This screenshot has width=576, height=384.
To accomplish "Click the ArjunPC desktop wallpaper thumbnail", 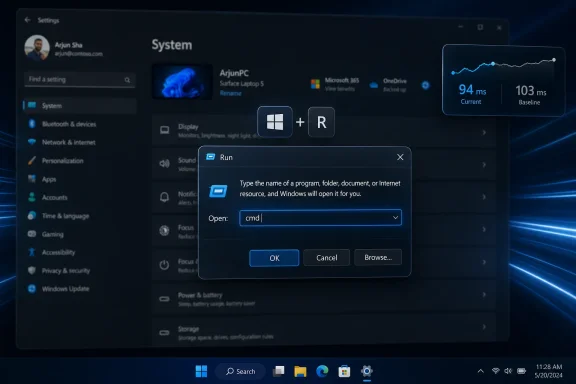I will tap(182, 82).
